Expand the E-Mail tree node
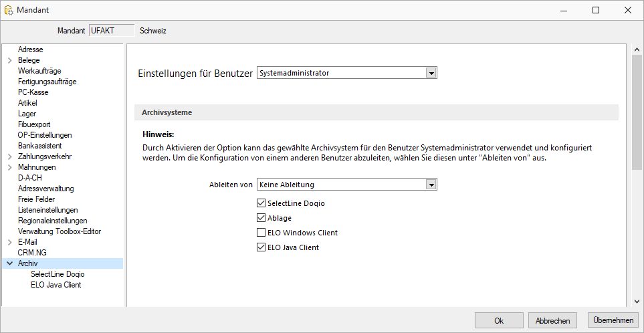Image resolution: width=644 pixels, height=333 pixels. (x=10, y=242)
